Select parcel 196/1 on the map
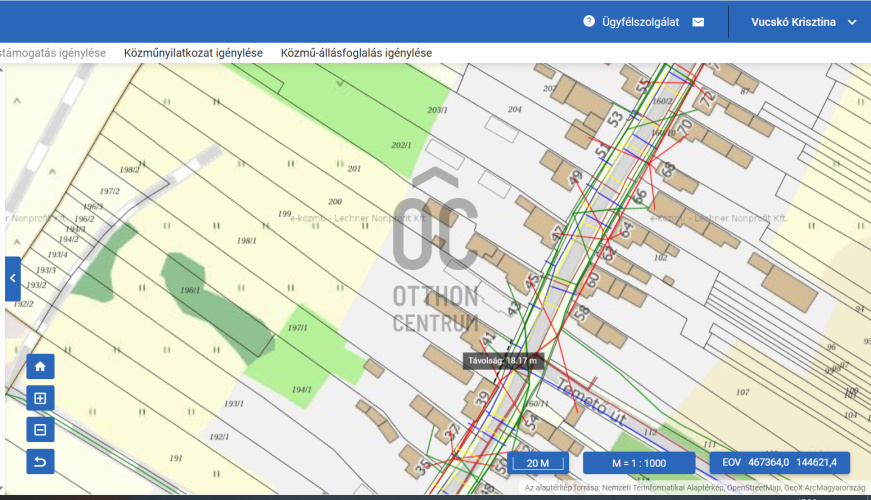 (190, 291)
